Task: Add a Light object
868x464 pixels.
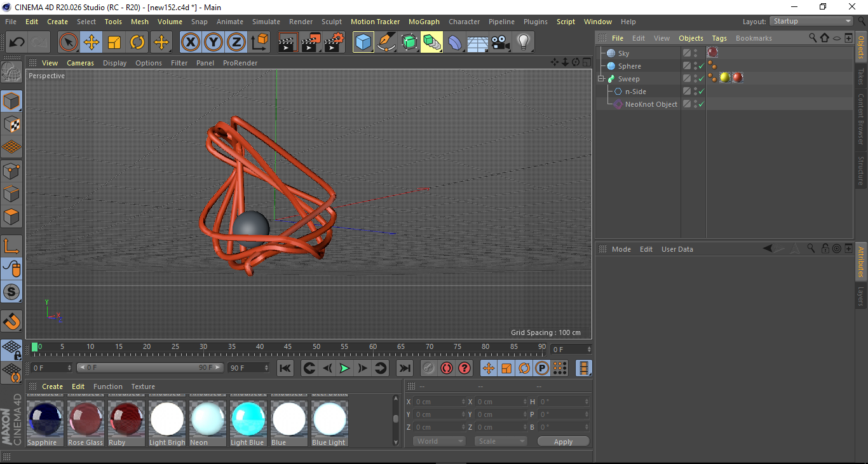Action: coord(523,43)
